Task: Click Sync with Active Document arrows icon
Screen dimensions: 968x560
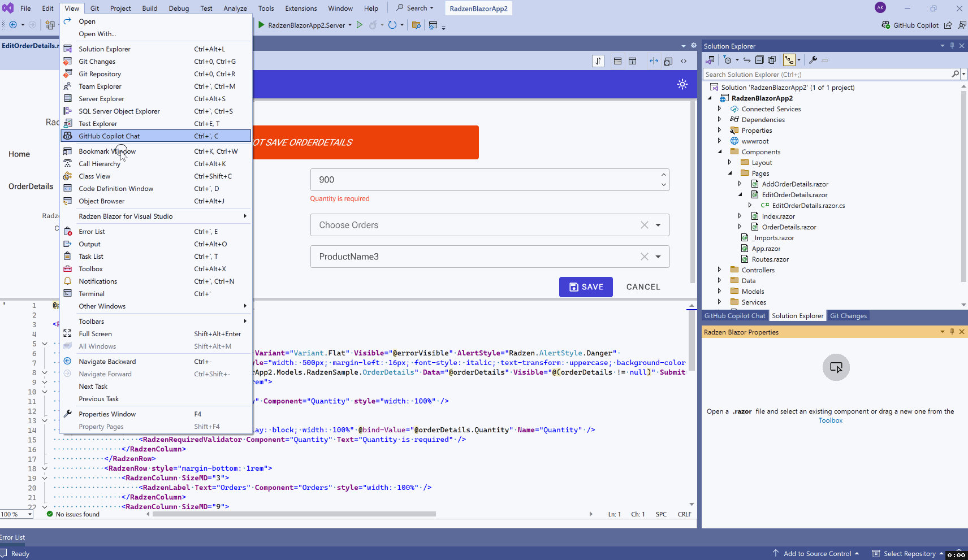Action: point(747,60)
